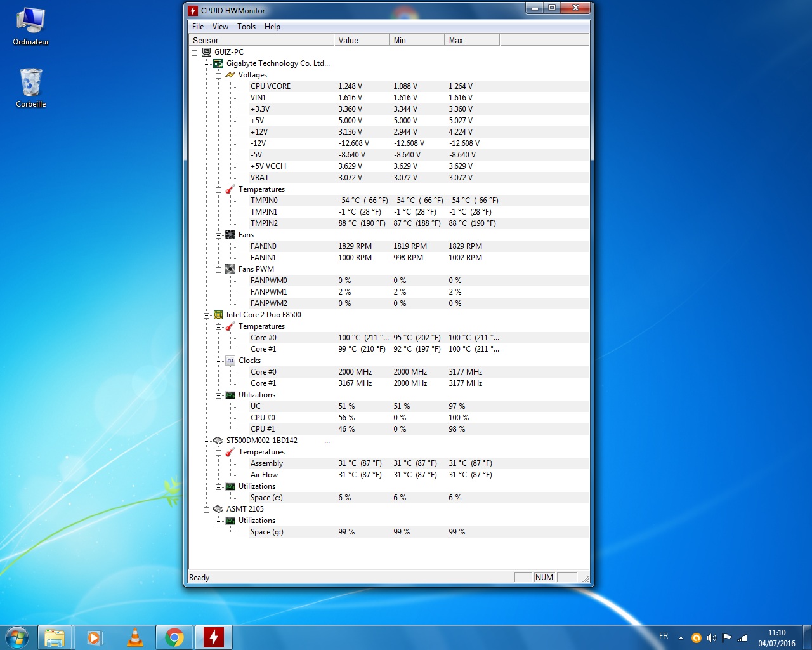Launch Windows Media Player from the taskbar
812x650 pixels.
pyautogui.click(x=95, y=637)
